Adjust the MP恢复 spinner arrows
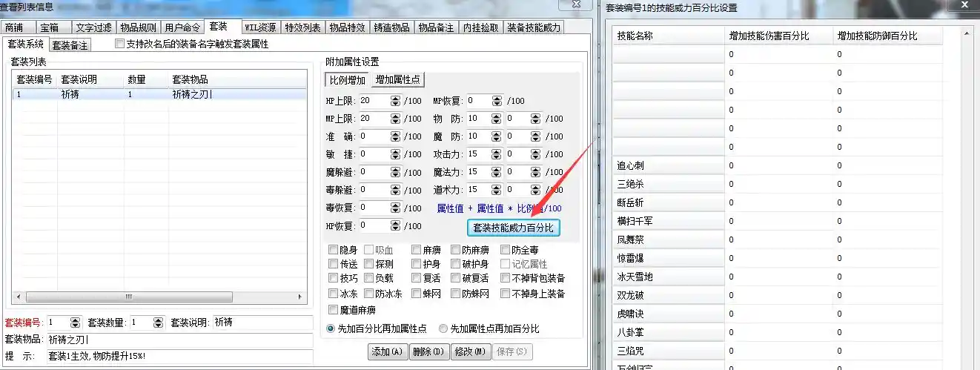The height and width of the screenshot is (370, 980). click(x=497, y=101)
